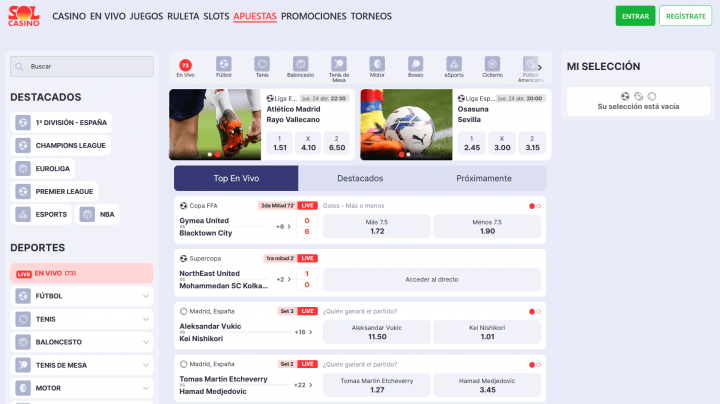Click the Fútbol icon in Deportes list
Image resolution: width=720 pixels, height=404 pixels.
click(x=23, y=296)
